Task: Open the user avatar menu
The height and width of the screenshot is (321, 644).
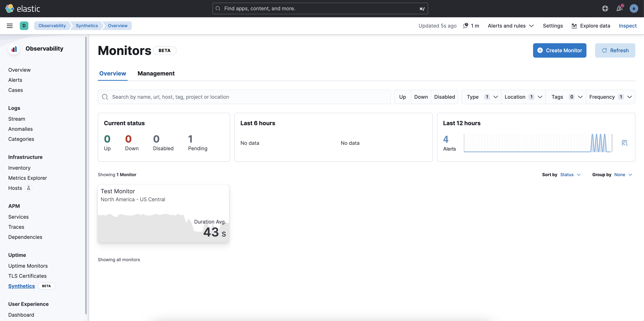Action: pos(634,8)
